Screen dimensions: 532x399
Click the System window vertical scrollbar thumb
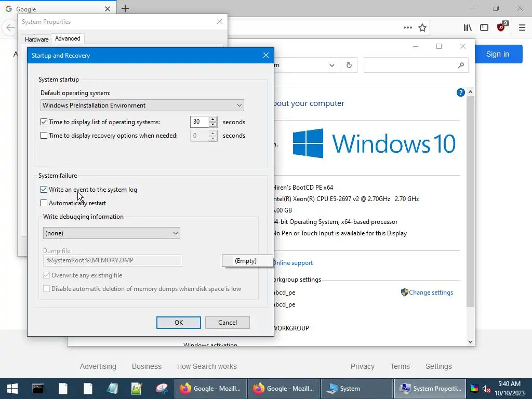click(x=470, y=202)
